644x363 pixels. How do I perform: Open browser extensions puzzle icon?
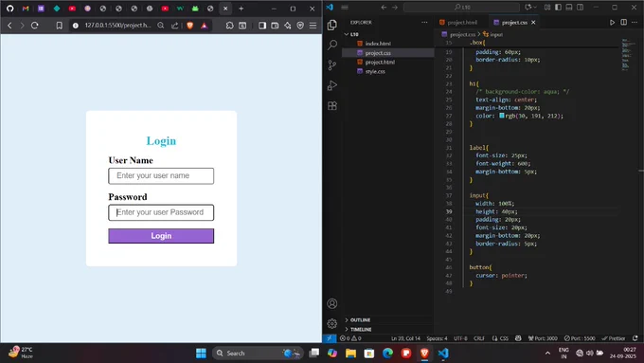tap(229, 26)
